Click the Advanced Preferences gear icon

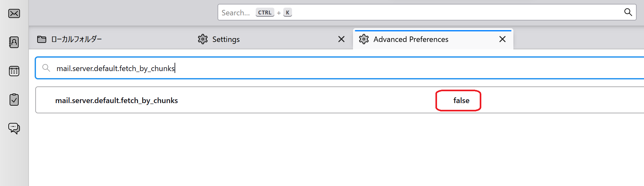pos(364,39)
